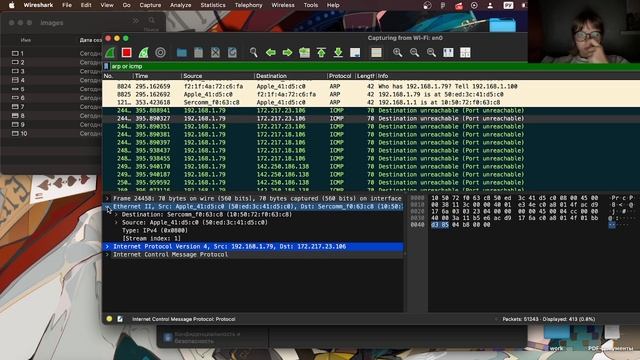640x360 pixels.
Task: Reload the capture file
Action: [x=232, y=53]
